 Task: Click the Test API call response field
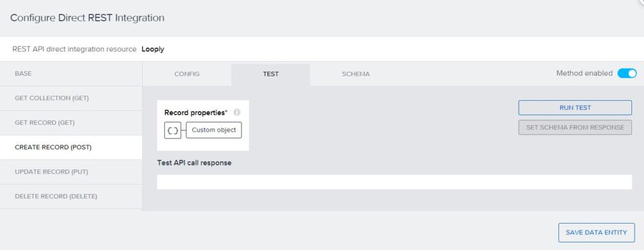point(394,182)
